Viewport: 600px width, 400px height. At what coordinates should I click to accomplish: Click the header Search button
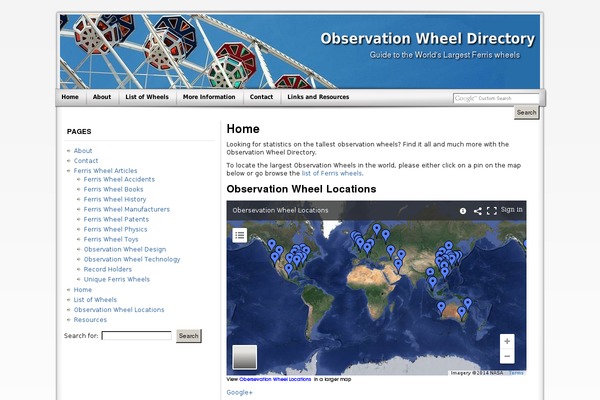[x=526, y=113]
